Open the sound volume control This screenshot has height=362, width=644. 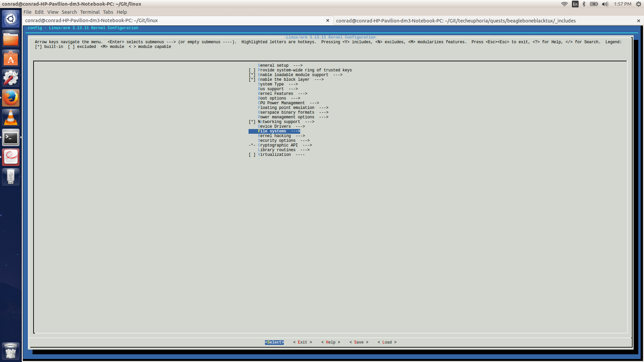pyautogui.click(x=604, y=4)
